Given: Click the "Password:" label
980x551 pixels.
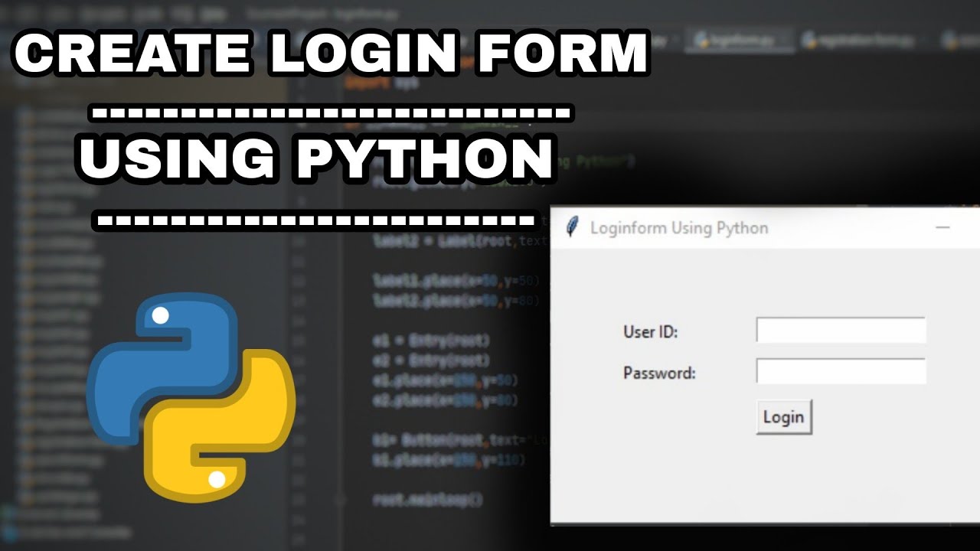Looking at the screenshot, I should click(659, 373).
